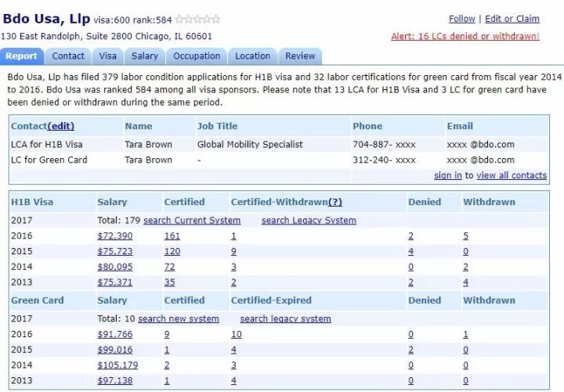Click Tara Brown in LC for Green Card row
Screen dimensions: 564x392
click(148, 160)
